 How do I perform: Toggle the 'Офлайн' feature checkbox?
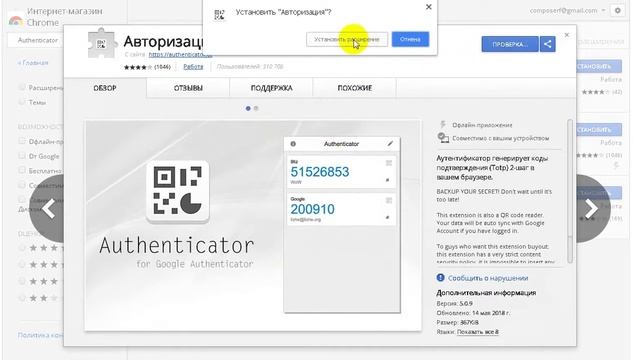click(x=22, y=141)
